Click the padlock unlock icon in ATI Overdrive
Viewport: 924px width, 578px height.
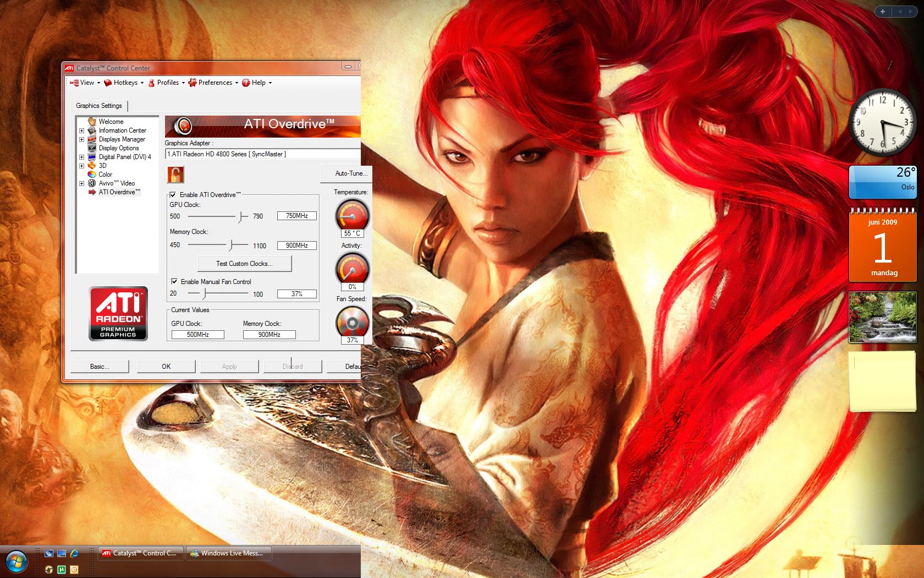(x=175, y=175)
